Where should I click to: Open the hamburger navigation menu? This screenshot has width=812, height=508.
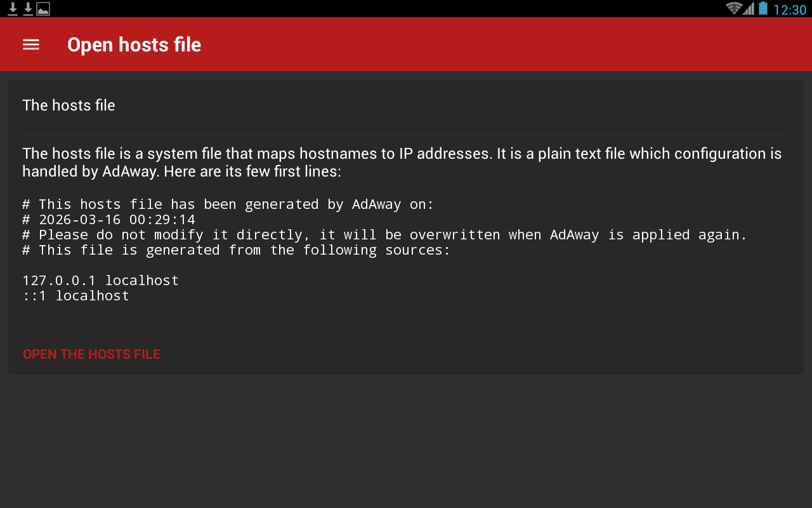coord(31,44)
